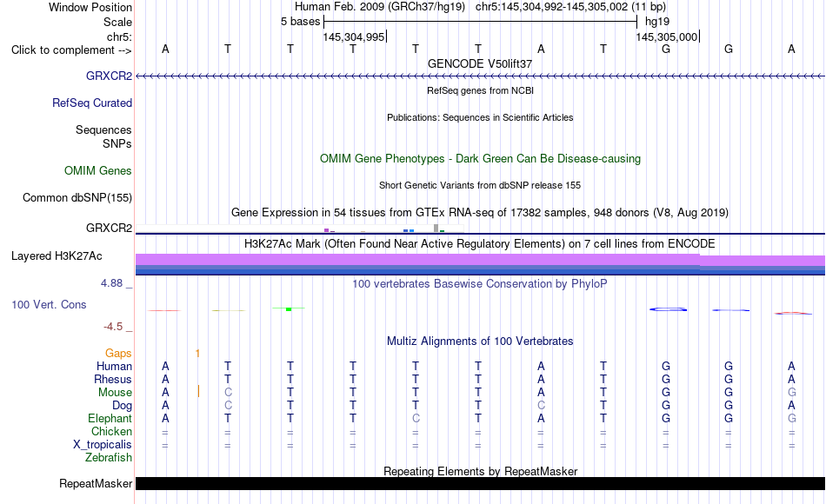Click the OMIM Genes track label
The image size is (826, 504).
click(98, 170)
